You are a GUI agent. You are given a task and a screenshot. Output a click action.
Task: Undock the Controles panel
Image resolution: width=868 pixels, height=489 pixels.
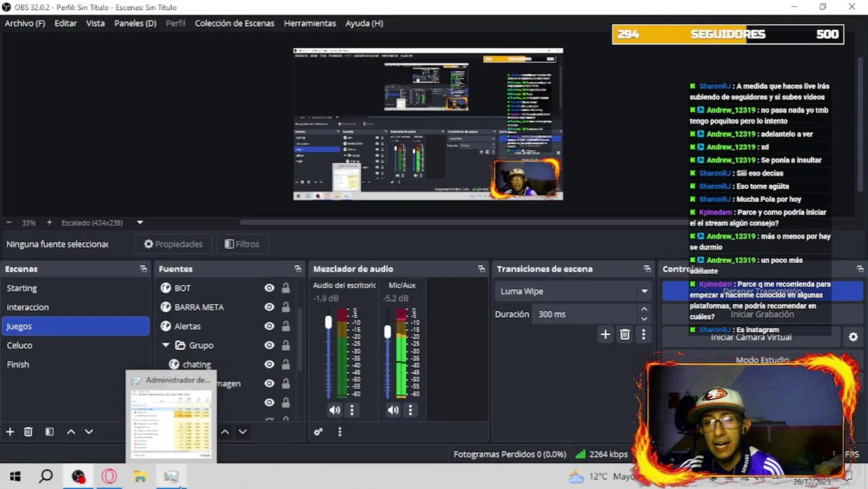tap(860, 269)
